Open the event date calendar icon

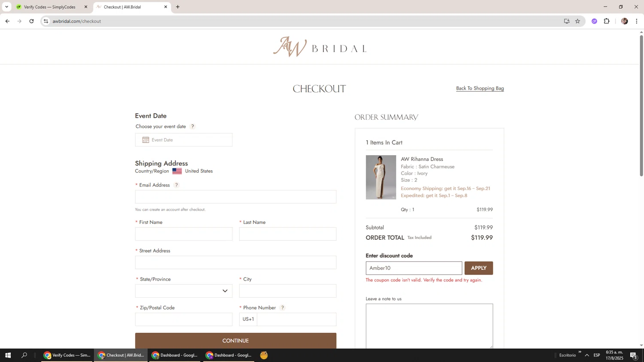pos(146,140)
